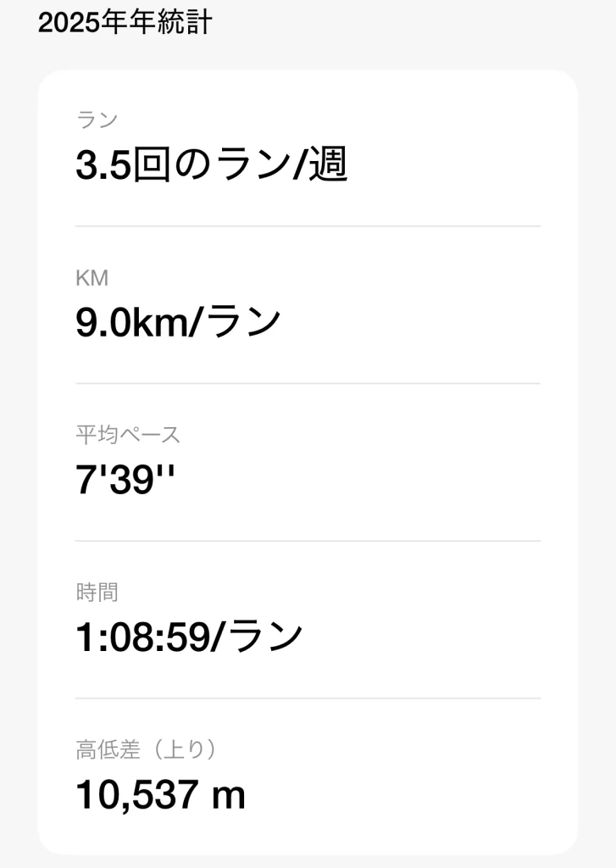Viewport: 616px width, 868px height.
Task: Click the divider between KM and 平均ペース rows
Action: tap(308, 383)
